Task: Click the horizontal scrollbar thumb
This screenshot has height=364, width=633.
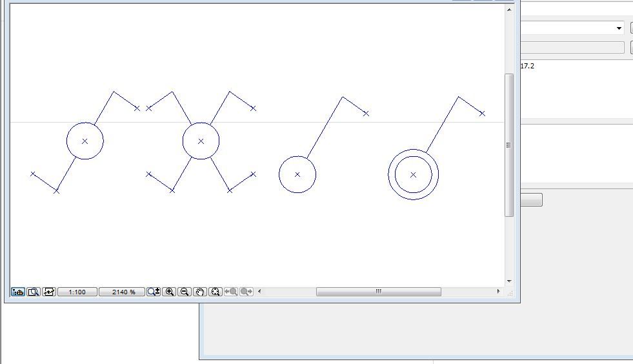Action: tap(379, 292)
